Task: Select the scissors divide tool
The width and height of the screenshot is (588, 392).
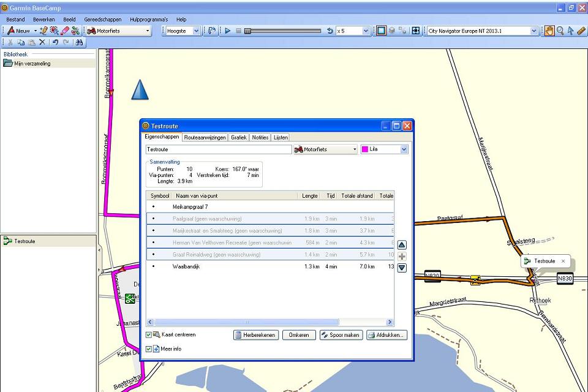Action: click(x=75, y=31)
